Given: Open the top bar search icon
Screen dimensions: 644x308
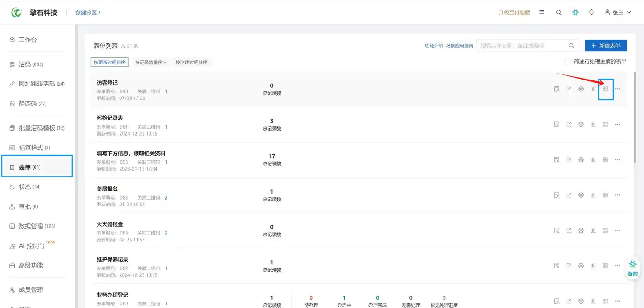Looking at the screenshot, I should [558, 12].
